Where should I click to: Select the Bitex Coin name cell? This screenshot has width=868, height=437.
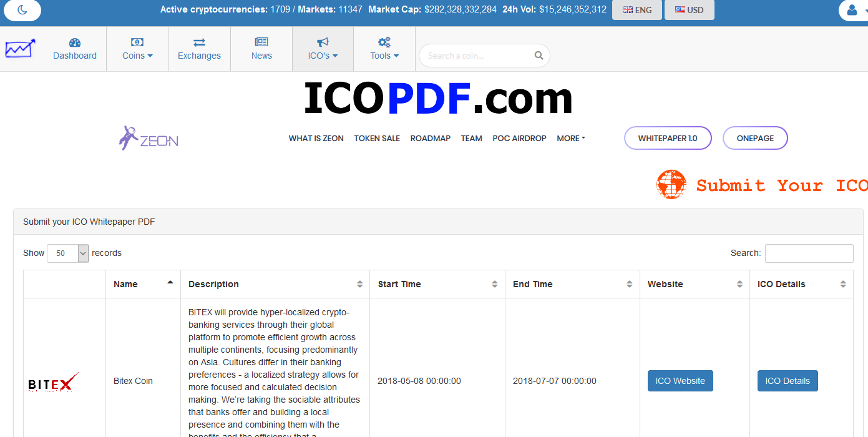(x=133, y=381)
